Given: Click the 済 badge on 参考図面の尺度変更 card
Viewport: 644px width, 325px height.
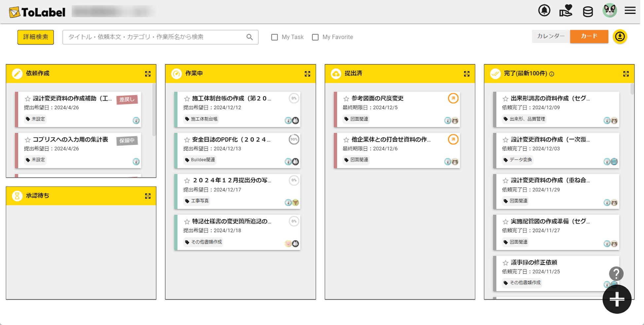Looking at the screenshot, I should pos(453,98).
